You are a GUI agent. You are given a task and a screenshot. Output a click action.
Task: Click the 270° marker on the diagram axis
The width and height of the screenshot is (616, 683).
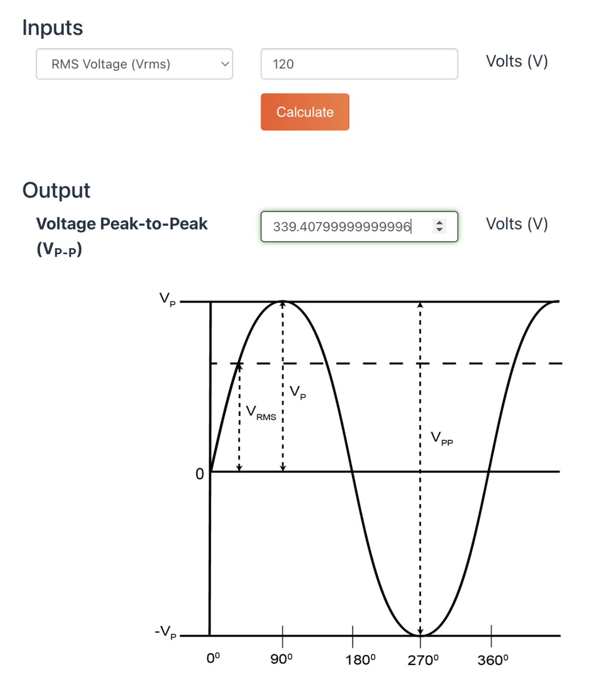coord(423,660)
